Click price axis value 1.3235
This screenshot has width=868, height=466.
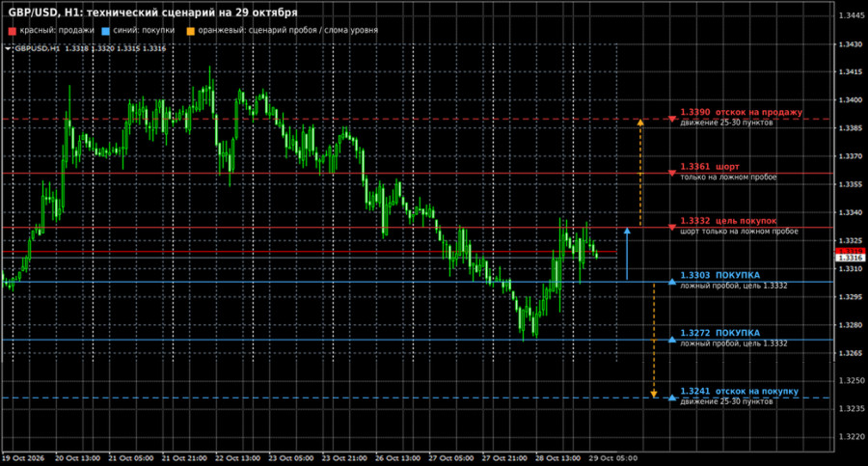pos(851,408)
